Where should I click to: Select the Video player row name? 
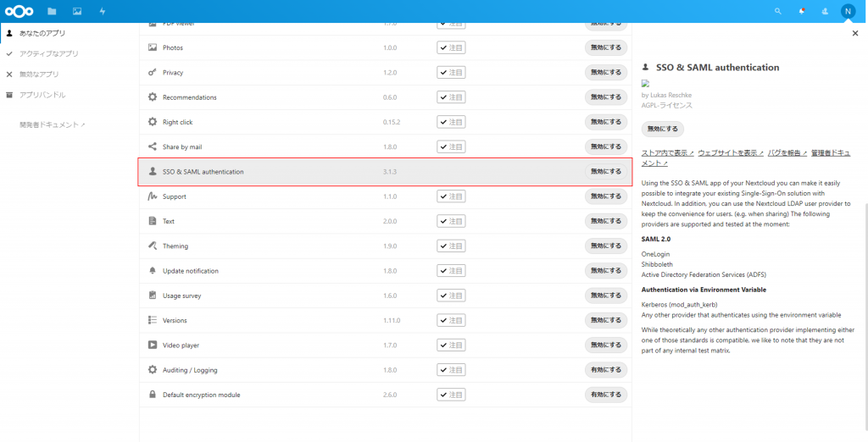181,345
